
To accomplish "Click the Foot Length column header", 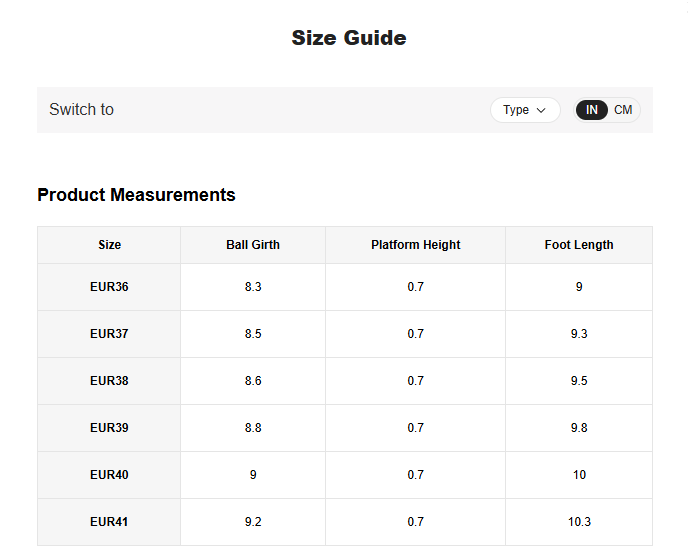I will (x=579, y=245).
